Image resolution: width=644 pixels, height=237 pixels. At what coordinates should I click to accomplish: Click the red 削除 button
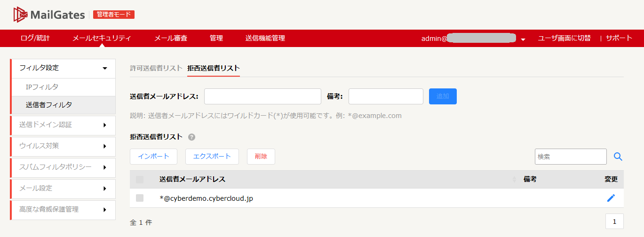(x=261, y=157)
